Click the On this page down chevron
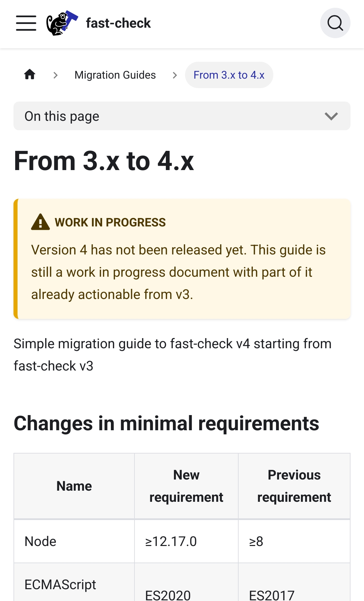Viewport: 364px width, 601px height. (x=331, y=116)
